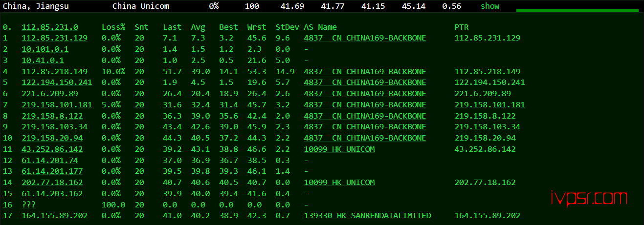Viewport: 644px width, 225px height.
Task: Select the "China Unicom" provider text
Action: tap(141, 6)
